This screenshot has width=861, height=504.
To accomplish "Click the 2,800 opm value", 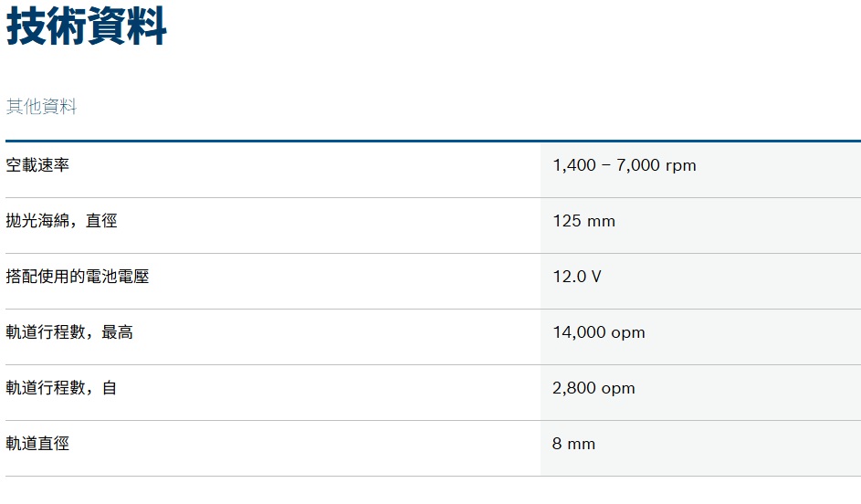I will (x=593, y=388).
